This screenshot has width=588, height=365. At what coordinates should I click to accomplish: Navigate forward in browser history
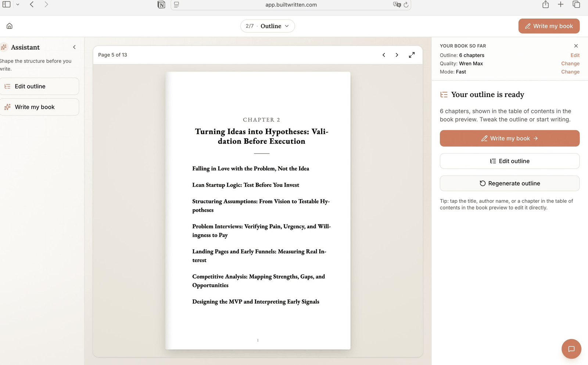(x=46, y=4)
